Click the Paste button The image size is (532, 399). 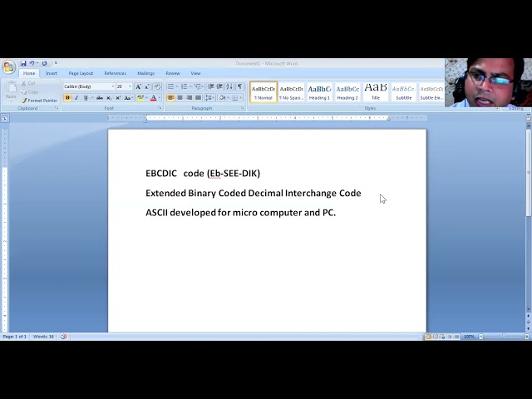pyautogui.click(x=11, y=91)
